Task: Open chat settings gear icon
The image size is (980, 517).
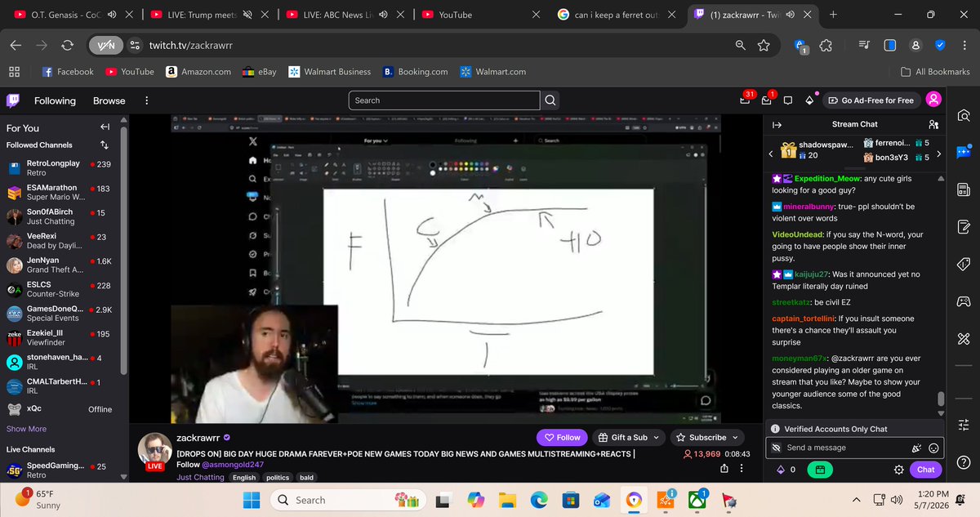Action: point(898,470)
